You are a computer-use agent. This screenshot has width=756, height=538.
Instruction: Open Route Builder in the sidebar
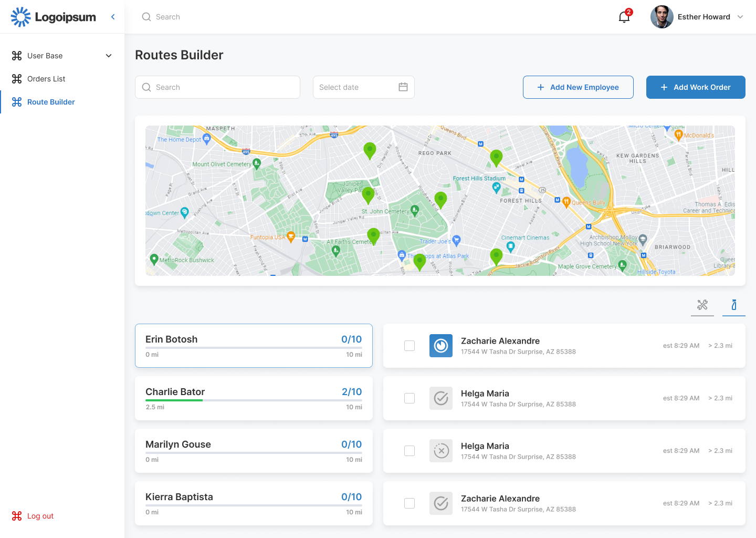[51, 102]
